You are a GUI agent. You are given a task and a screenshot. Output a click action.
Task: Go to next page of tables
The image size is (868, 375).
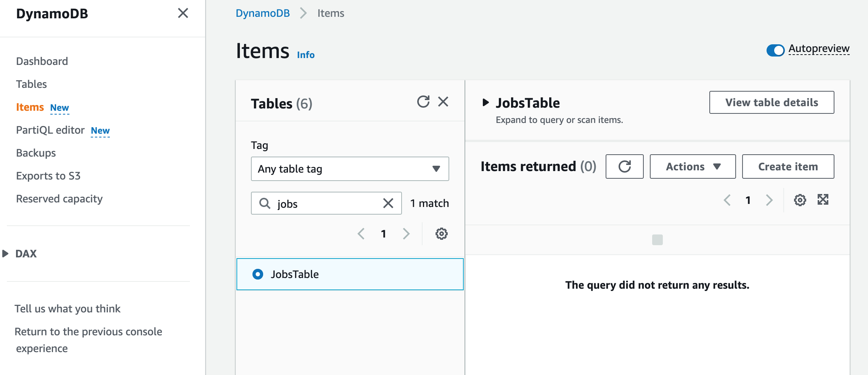click(406, 234)
